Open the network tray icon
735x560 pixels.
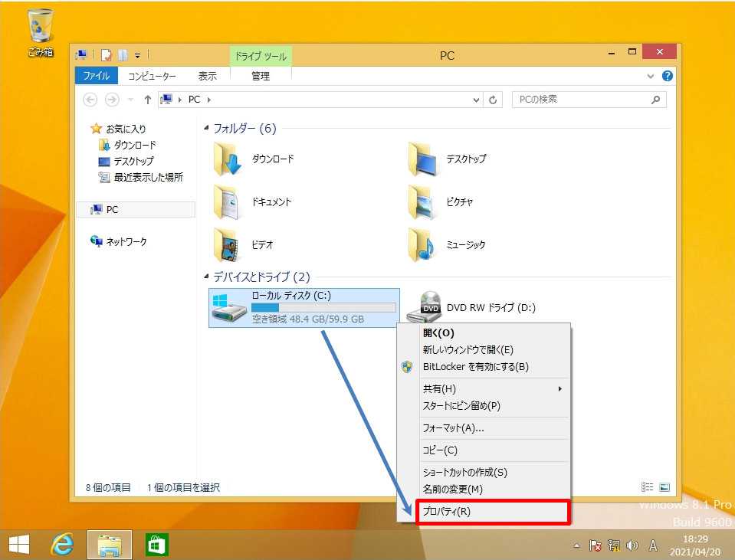tap(614, 545)
